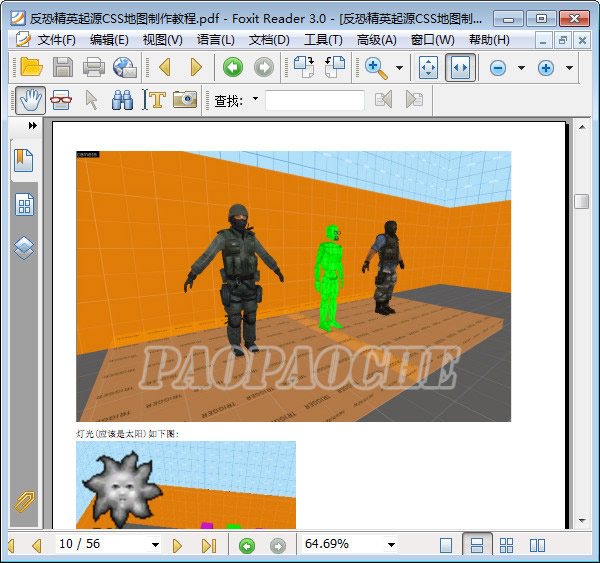The height and width of the screenshot is (563, 600).
Task: Toggle continuous page layout
Action: 477,545
